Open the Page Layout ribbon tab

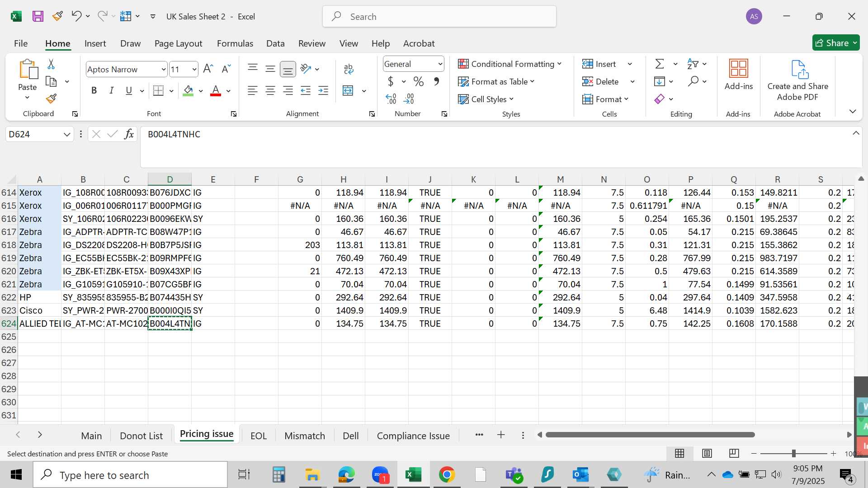[178, 43]
